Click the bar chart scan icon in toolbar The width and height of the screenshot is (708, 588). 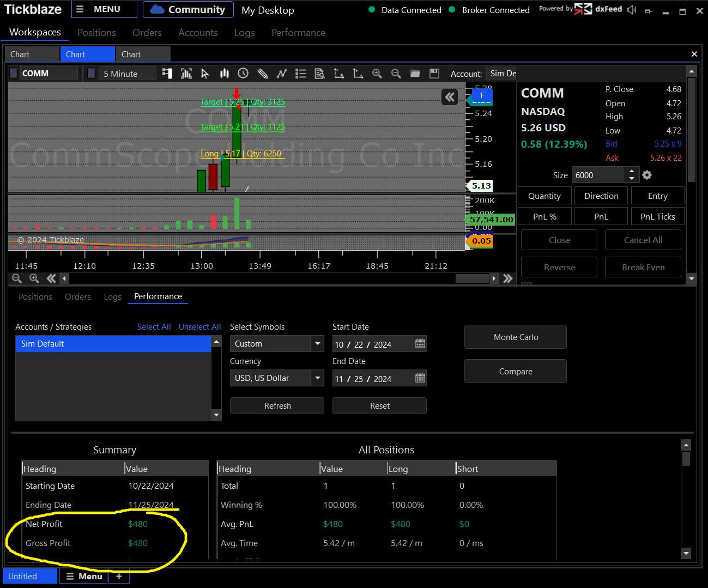point(186,74)
